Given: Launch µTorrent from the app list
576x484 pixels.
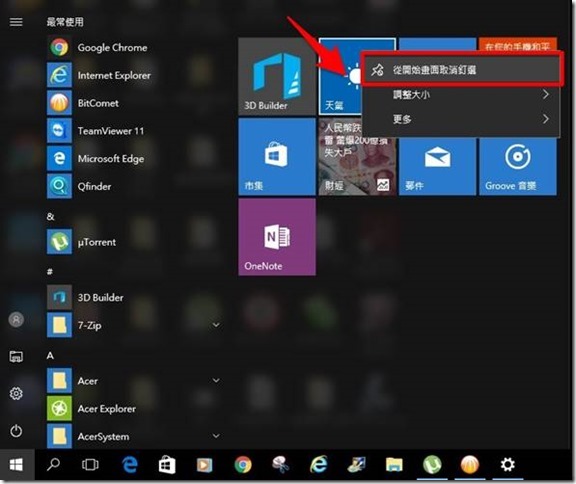Looking at the screenshot, I should click(x=134, y=242).
